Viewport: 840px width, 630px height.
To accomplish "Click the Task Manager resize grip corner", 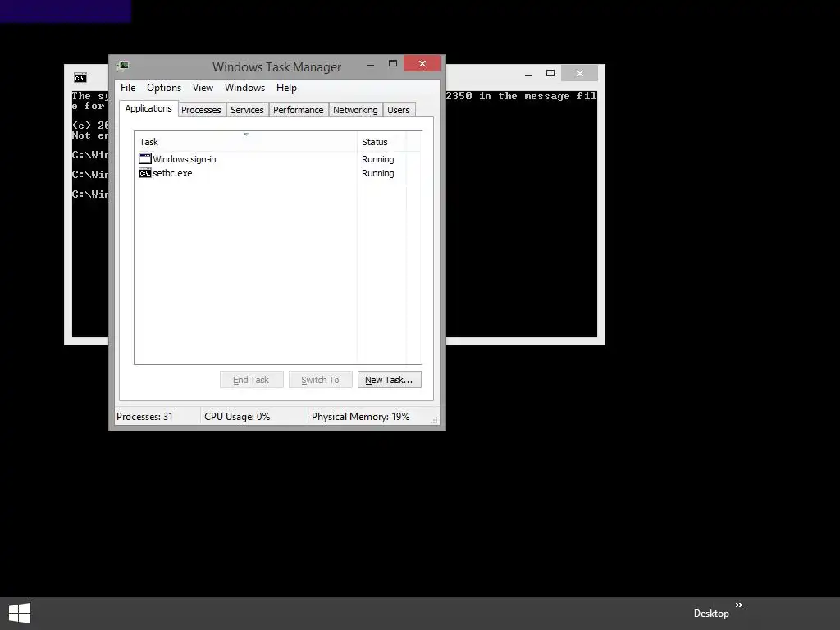I will click(x=435, y=420).
